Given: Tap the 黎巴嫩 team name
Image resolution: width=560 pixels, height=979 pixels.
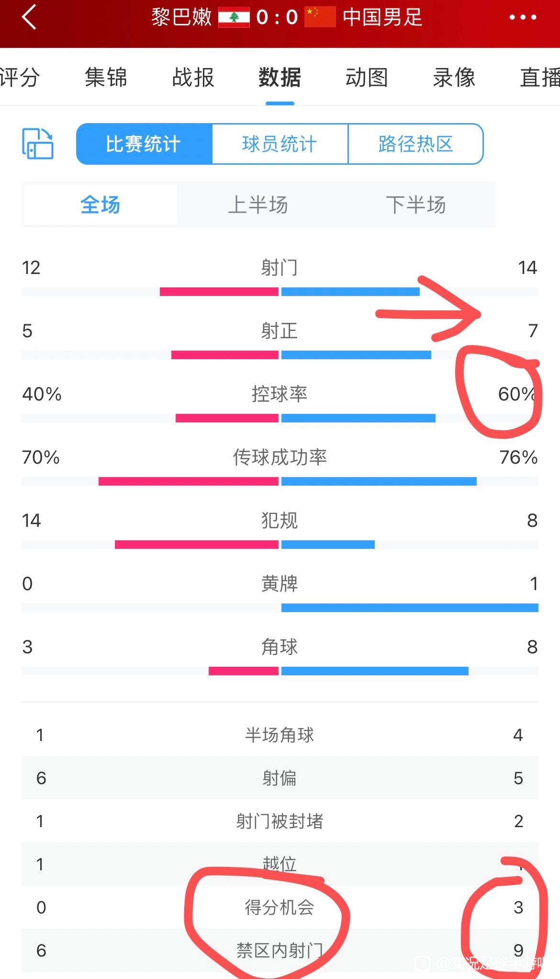Looking at the screenshot, I should [x=181, y=18].
